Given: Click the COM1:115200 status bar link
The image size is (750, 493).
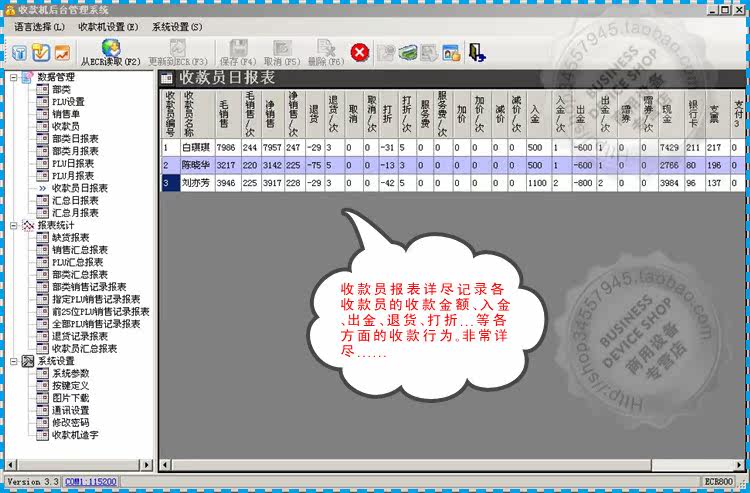Looking at the screenshot, I should tap(90, 482).
